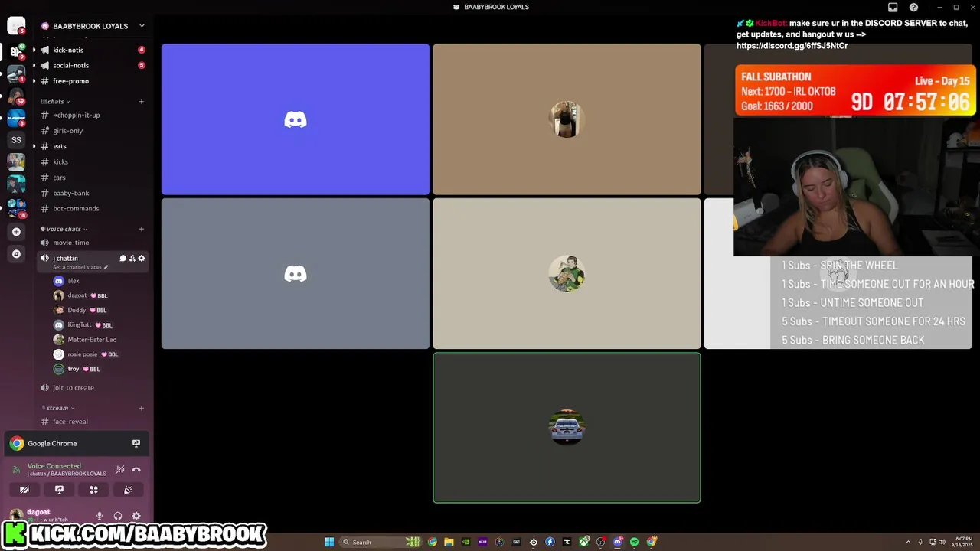Open chat for j chattin voice channel
980x551 pixels.
122,258
